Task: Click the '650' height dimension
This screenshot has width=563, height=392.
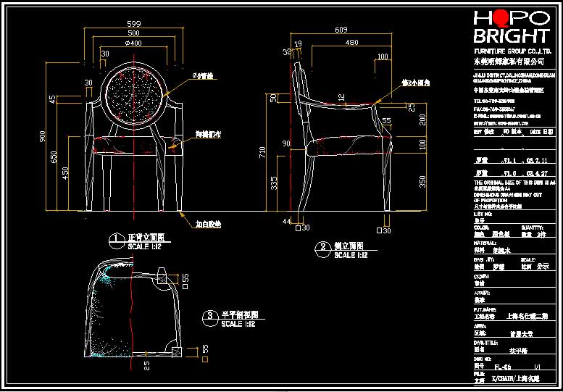Action: pos(54,157)
